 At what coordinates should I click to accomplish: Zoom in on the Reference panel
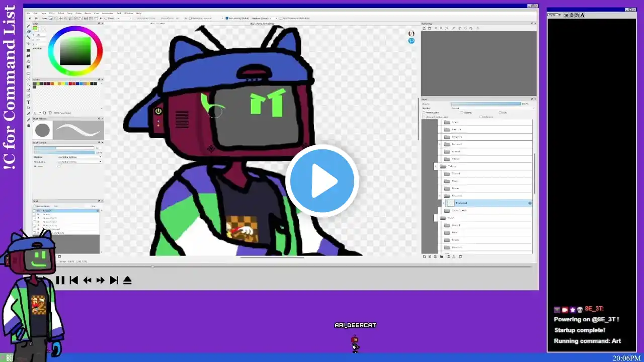[x=436, y=28]
